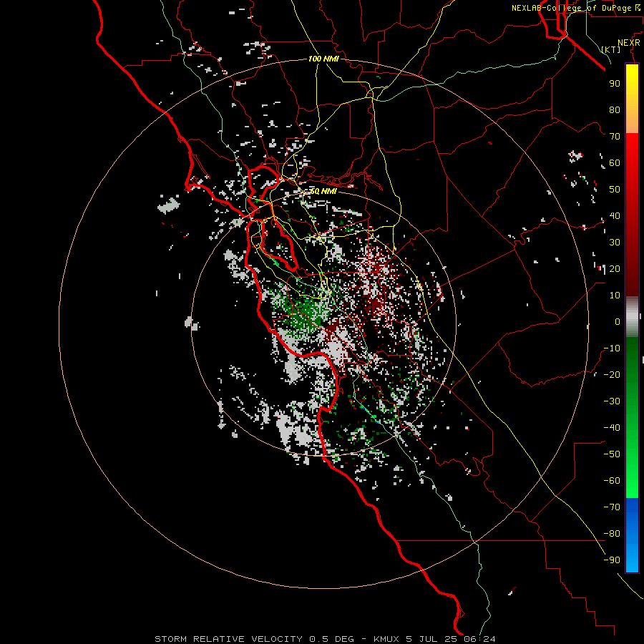This screenshot has height=644, width=644.
Task: Click the [KT] units label above scale
Action: [611, 49]
